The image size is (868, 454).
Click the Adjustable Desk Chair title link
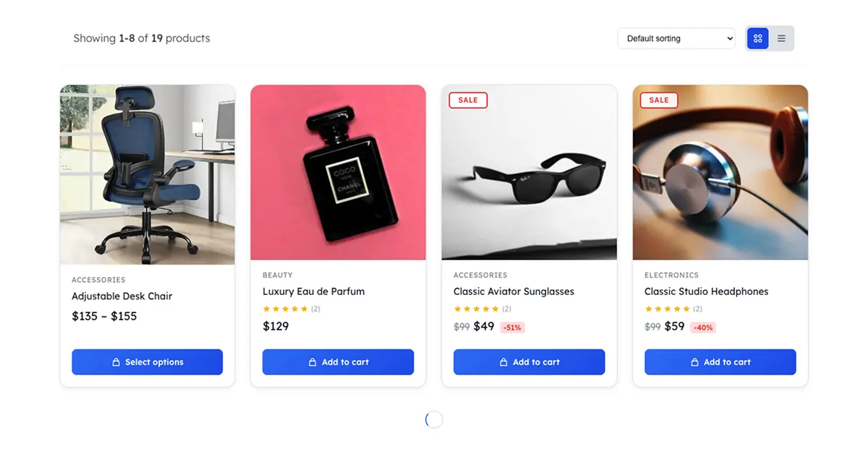click(122, 296)
